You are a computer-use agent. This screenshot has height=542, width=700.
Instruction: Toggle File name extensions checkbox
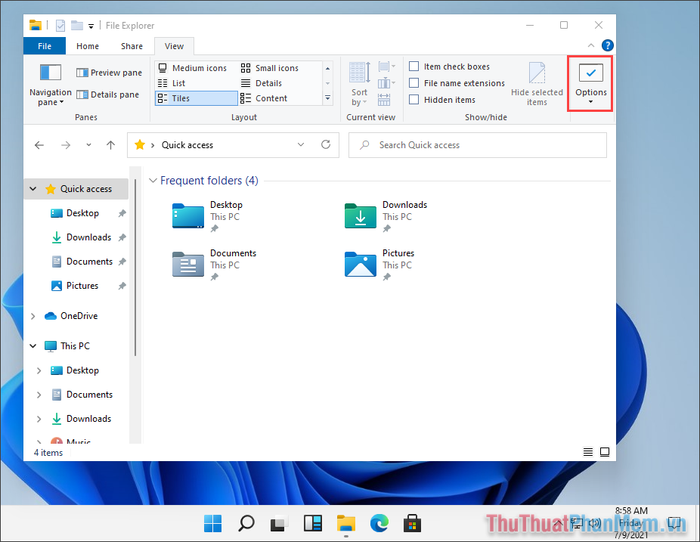pos(414,84)
